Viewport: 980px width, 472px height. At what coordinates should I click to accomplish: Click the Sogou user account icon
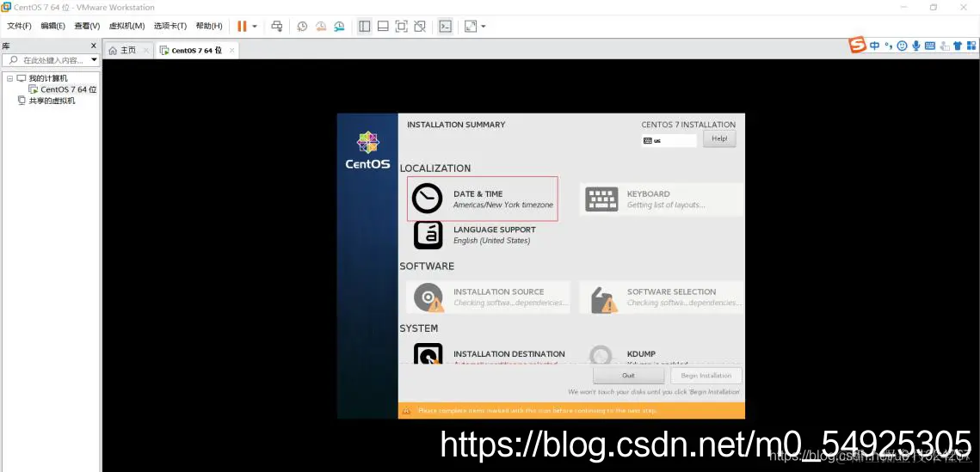[944, 46]
